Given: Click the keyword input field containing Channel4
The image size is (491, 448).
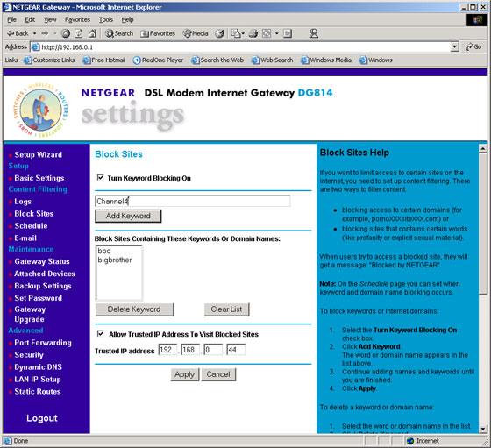Looking at the screenshot, I should pyautogui.click(x=193, y=201).
